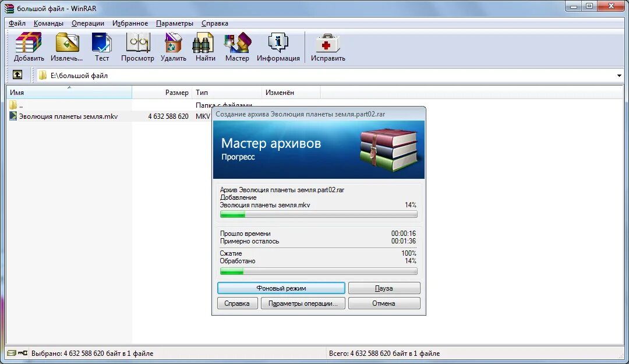The height and width of the screenshot is (364, 629).
Task: Click the books image in the dialog banner
Action: (389, 150)
